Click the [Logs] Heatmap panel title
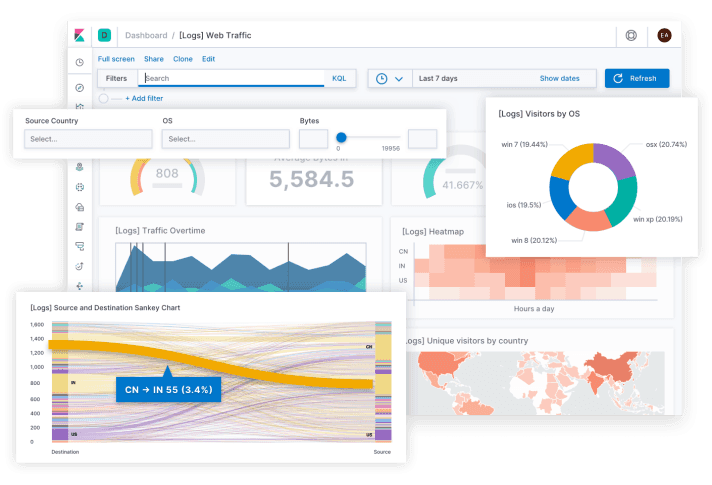The height and width of the screenshot is (485, 712). (x=433, y=232)
